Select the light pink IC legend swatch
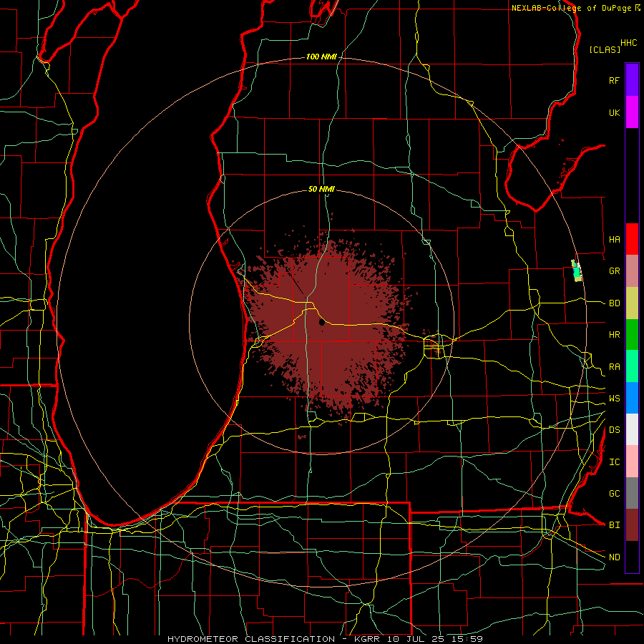644x644 pixels. point(632,462)
